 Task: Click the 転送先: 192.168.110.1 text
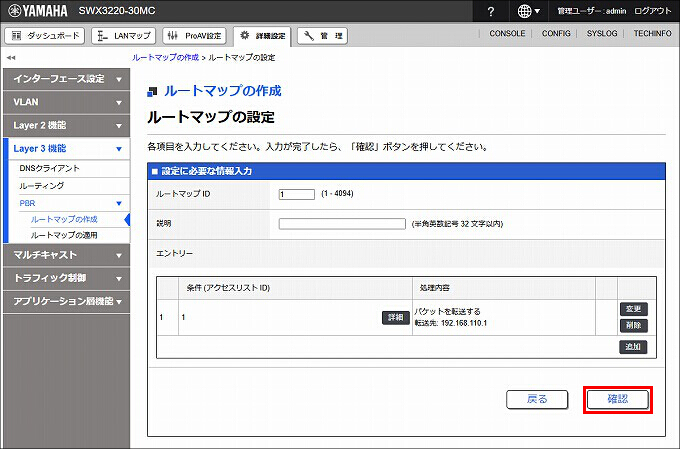[x=451, y=323]
